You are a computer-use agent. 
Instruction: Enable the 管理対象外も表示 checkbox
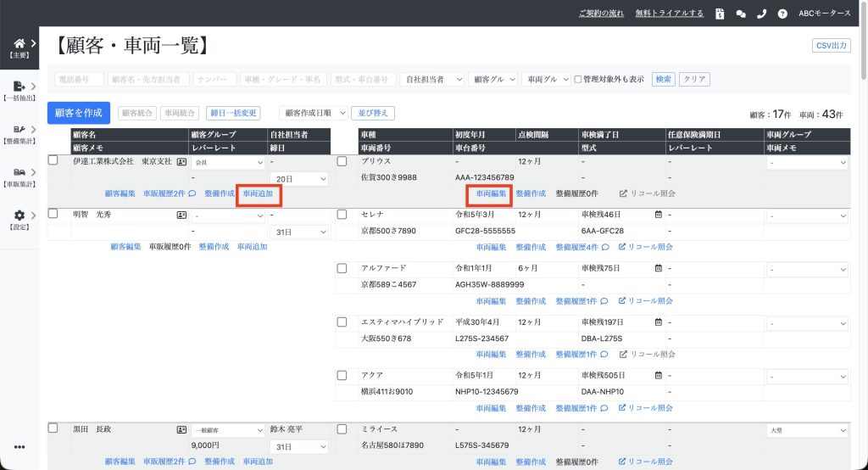pyautogui.click(x=578, y=79)
